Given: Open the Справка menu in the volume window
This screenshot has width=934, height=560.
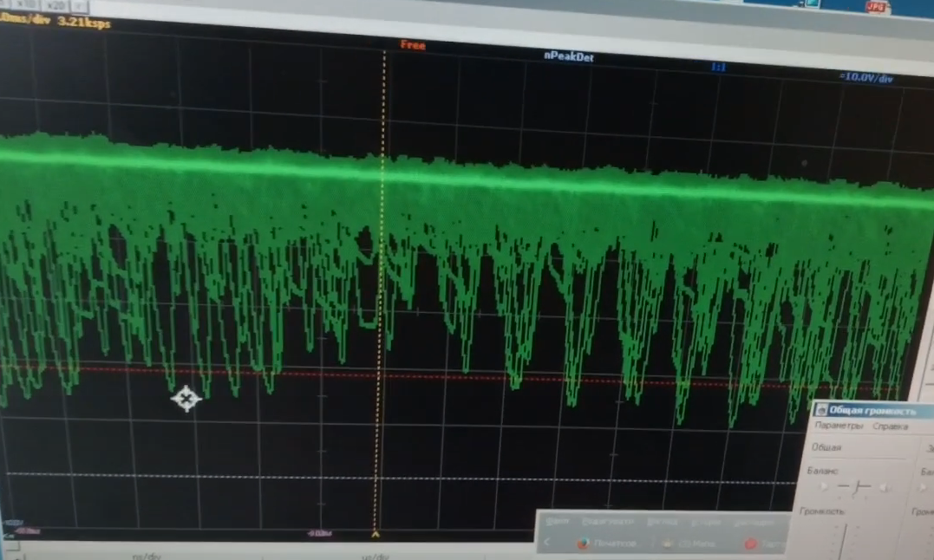Looking at the screenshot, I should (x=890, y=427).
